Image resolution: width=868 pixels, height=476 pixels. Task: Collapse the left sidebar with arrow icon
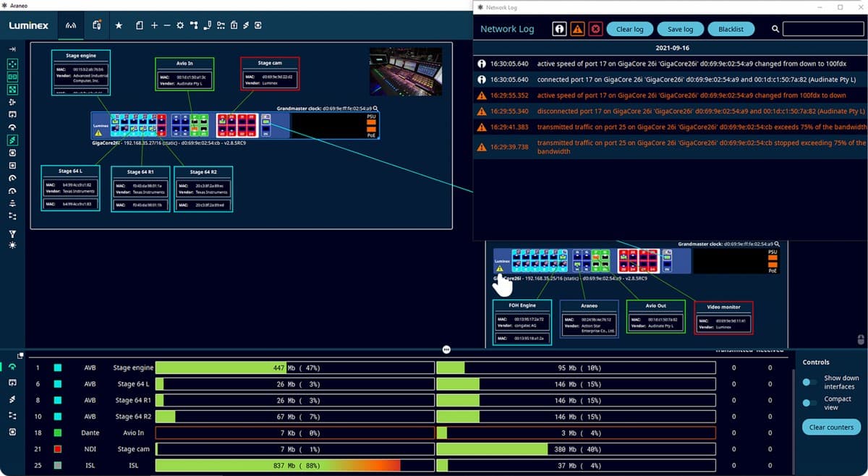click(x=12, y=48)
